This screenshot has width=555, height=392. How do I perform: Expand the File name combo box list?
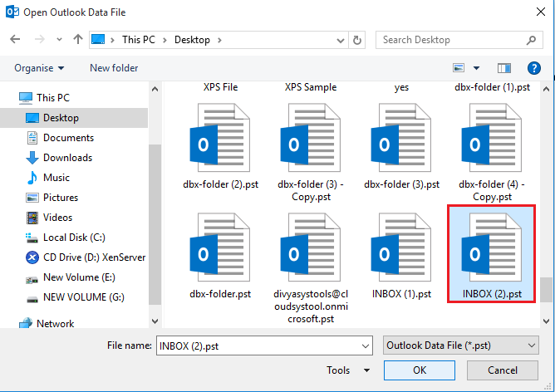(364, 345)
